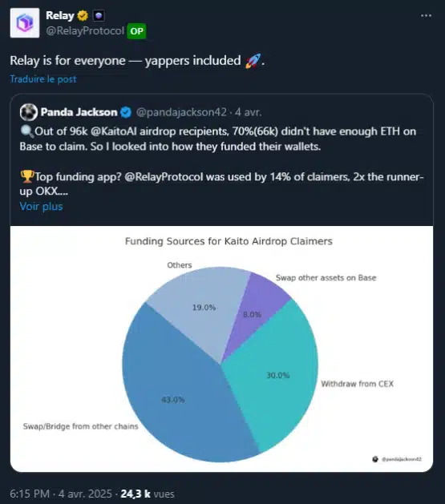Click the teal Withdraw from CEX slice
This screenshot has width=445, height=504.
277,375
